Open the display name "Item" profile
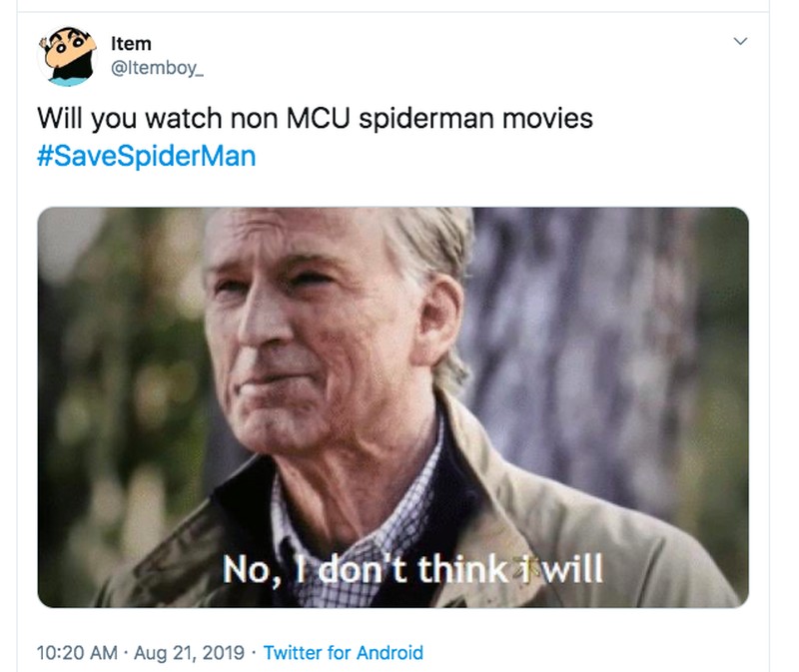Image resolution: width=799 pixels, height=672 pixels. click(x=131, y=43)
